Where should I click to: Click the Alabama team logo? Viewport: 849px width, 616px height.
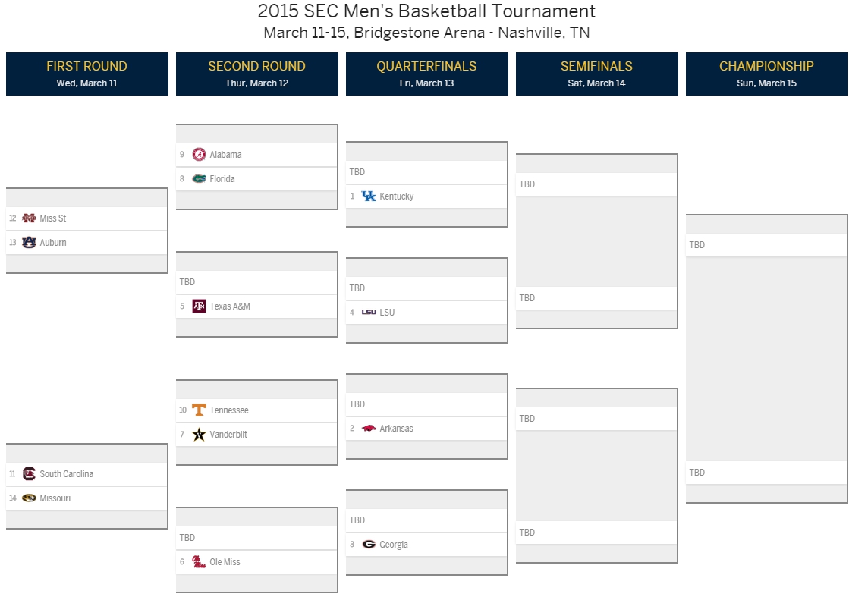(x=200, y=154)
